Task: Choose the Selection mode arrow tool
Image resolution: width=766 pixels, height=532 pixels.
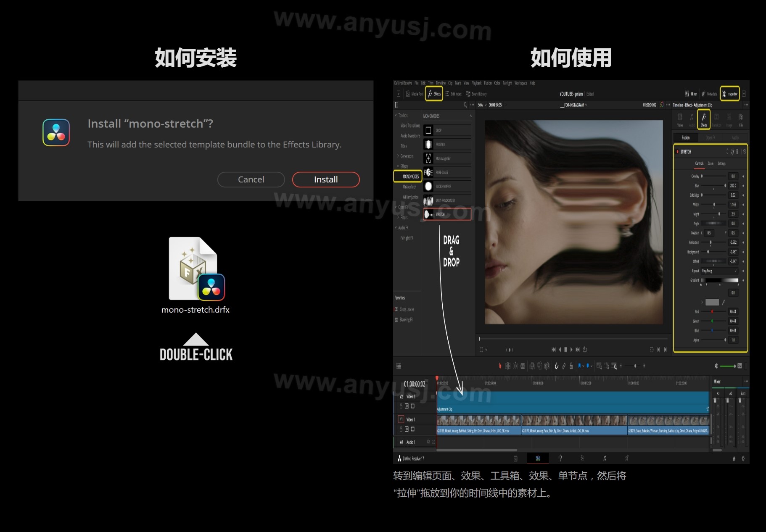Action: pos(500,366)
